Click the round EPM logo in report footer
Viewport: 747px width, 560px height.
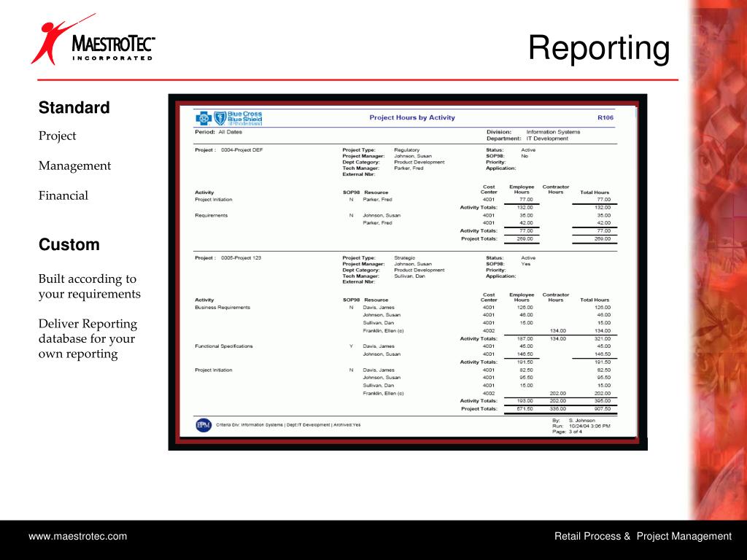[204, 425]
